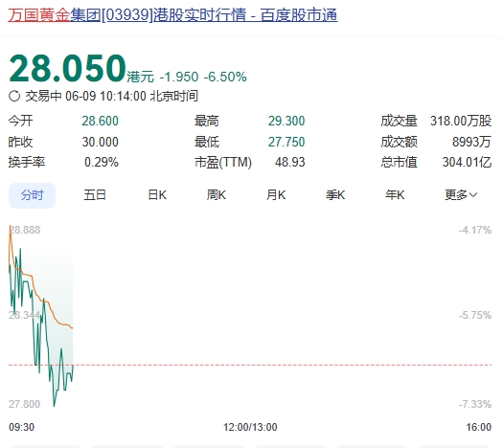Click the price change -1.950
This screenshot has height=448, width=503.
point(179,77)
